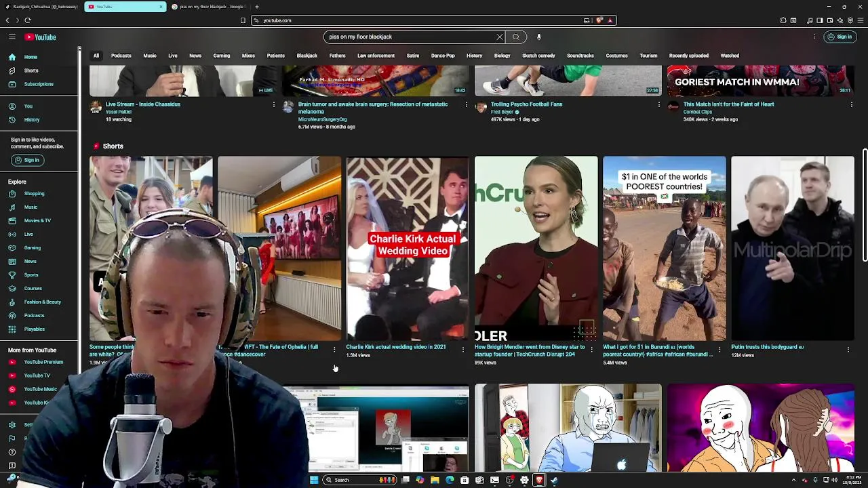868x488 pixels.
Task: Open options for Charlie Kirk wedding short
Action: 463,349
